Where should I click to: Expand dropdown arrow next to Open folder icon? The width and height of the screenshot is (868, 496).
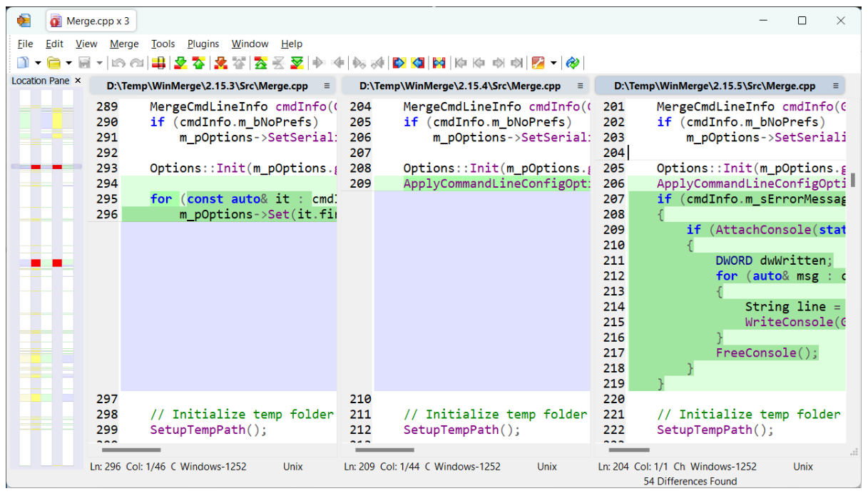[x=68, y=63]
